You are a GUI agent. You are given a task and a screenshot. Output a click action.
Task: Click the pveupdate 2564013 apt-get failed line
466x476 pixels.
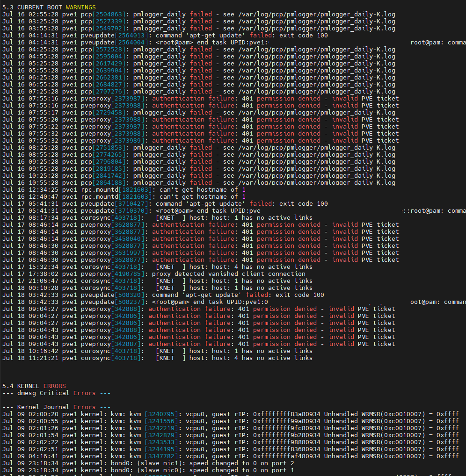click(165, 35)
